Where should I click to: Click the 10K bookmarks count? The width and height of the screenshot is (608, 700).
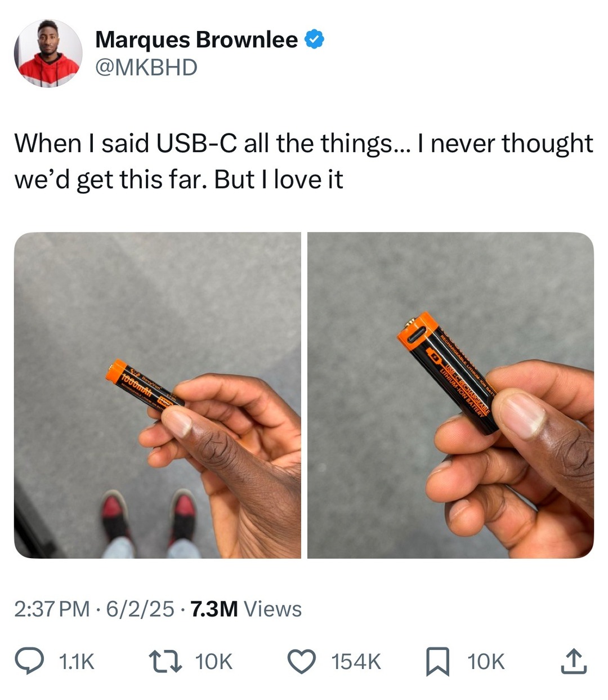486,662
